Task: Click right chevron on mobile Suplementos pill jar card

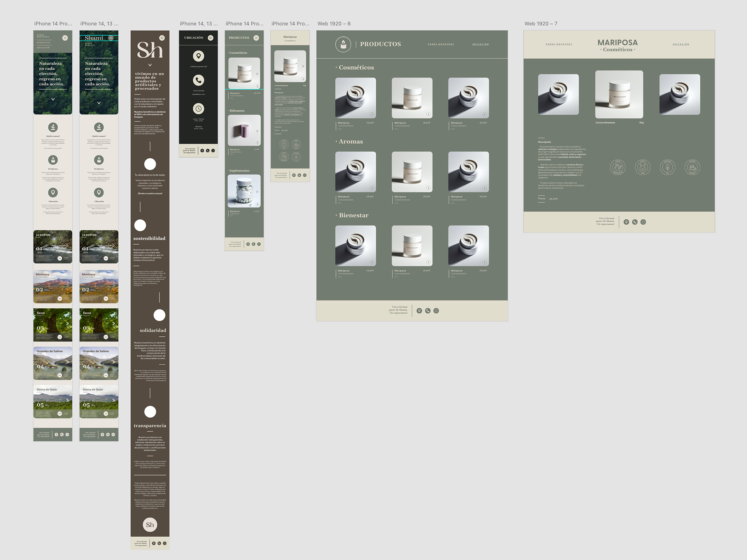Action: 257,192
